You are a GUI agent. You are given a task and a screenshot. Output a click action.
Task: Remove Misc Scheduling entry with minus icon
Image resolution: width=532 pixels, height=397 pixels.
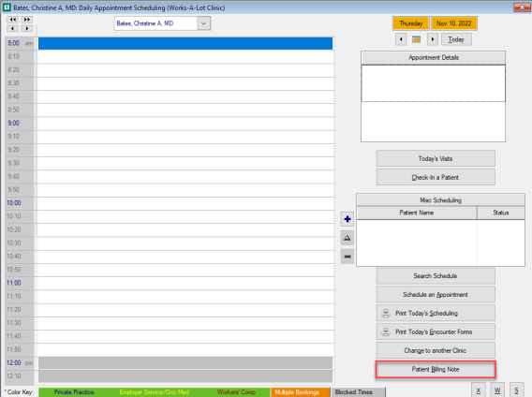click(347, 257)
